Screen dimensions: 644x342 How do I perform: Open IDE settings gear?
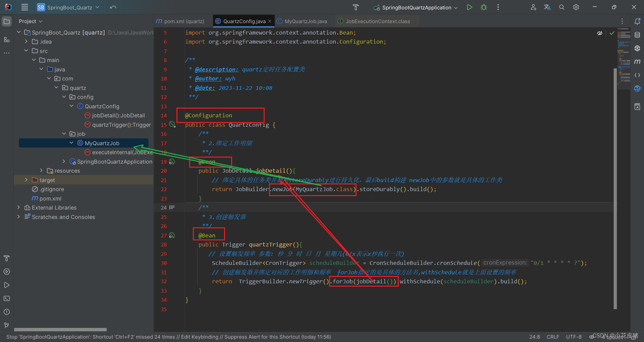576,7
